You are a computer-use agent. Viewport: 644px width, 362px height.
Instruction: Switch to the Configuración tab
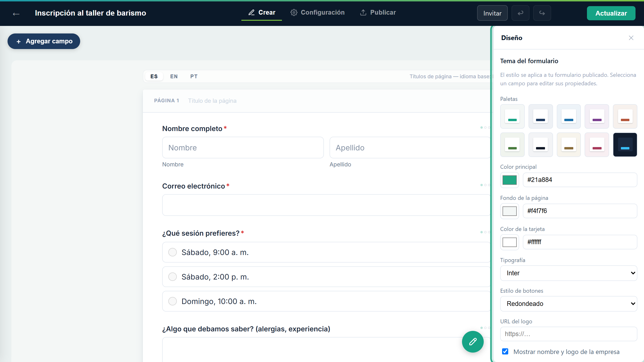[x=318, y=12]
